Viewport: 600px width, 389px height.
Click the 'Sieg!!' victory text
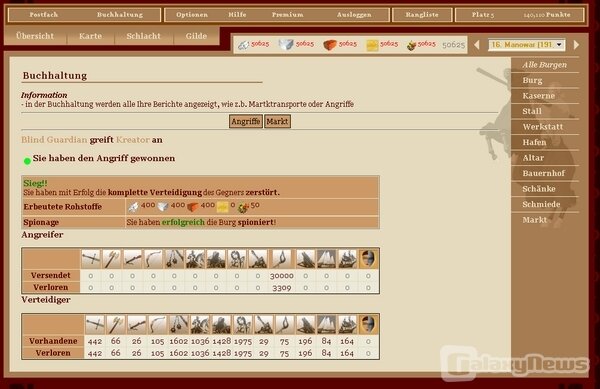coord(35,183)
